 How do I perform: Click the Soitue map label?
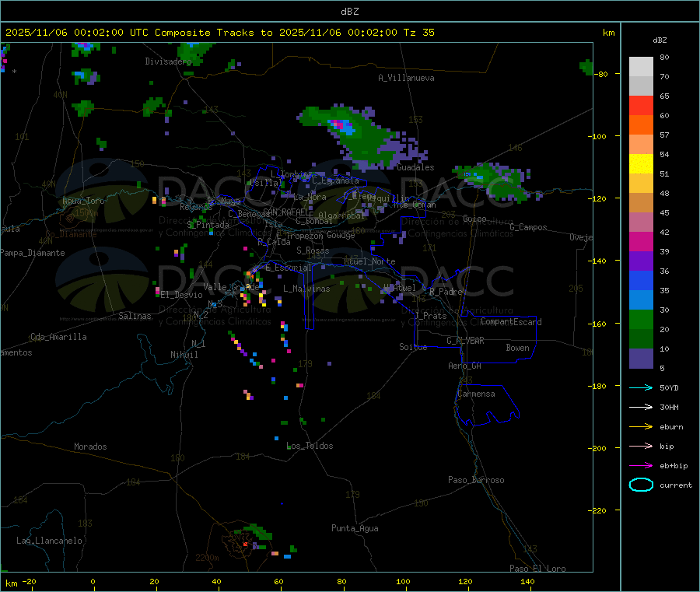[x=413, y=347]
